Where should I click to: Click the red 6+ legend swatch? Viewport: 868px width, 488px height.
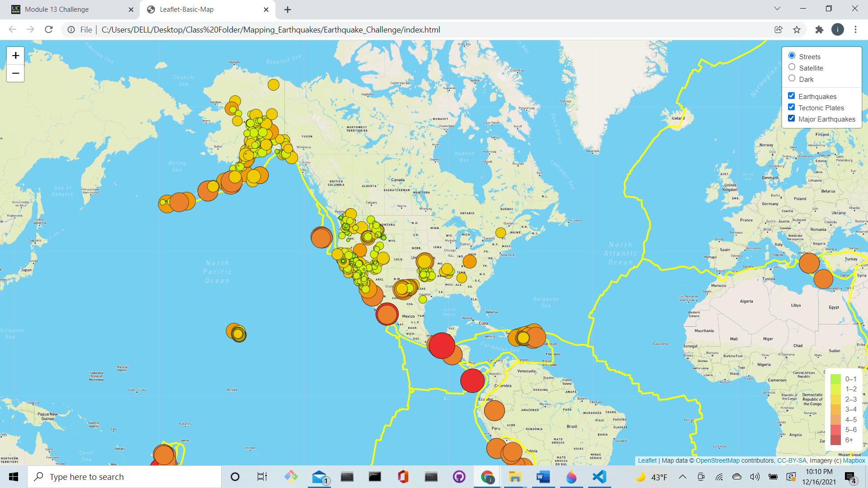pos(836,440)
